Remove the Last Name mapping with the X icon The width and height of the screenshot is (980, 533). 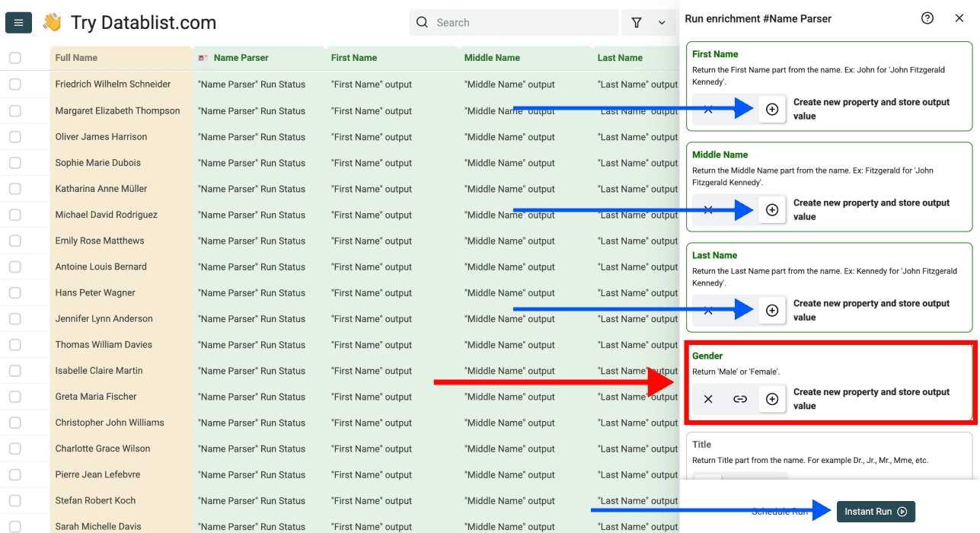pyautogui.click(x=707, y=310)
